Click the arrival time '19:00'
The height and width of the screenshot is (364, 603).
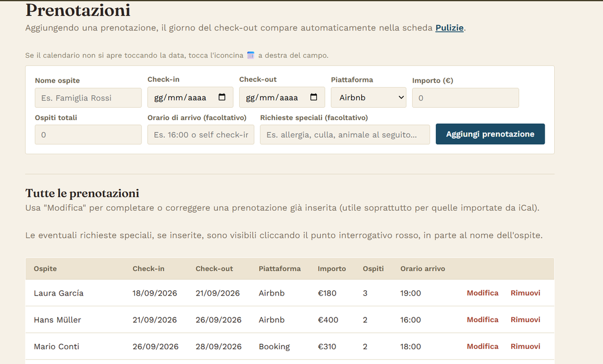(410, 293)
